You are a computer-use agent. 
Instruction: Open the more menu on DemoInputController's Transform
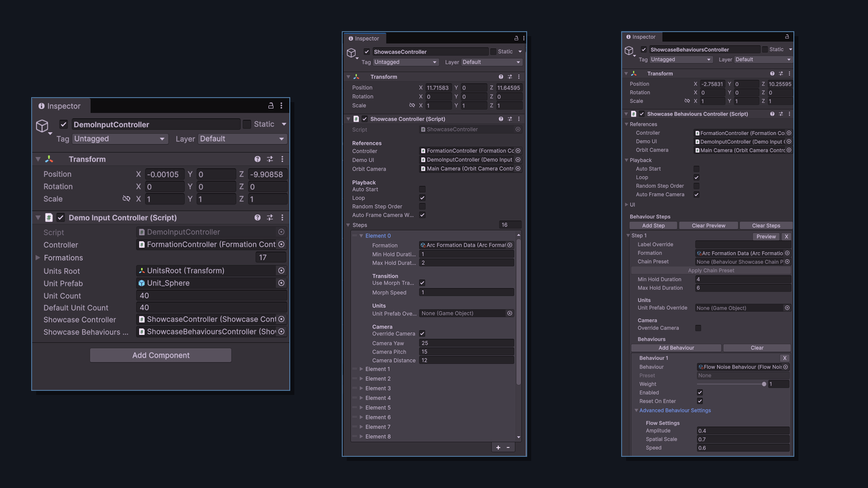pyautogui.click(x=282, y=159)
